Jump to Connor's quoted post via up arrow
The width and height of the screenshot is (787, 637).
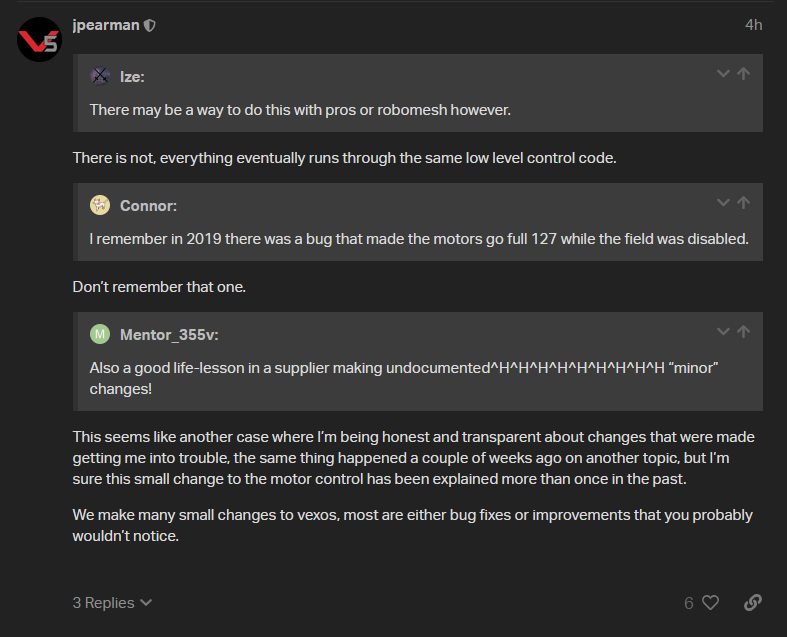[x=743, y=203]
